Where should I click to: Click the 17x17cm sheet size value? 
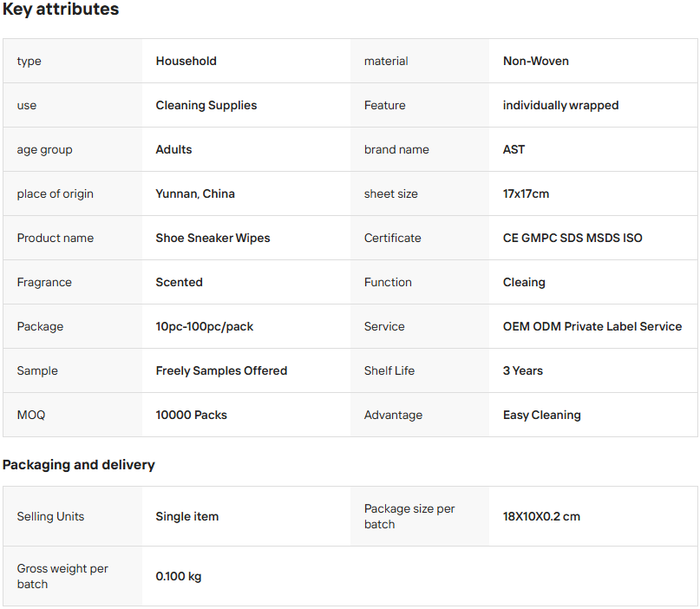[x=526, y=193]
